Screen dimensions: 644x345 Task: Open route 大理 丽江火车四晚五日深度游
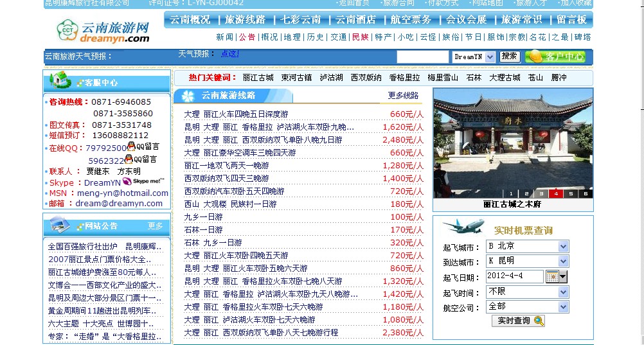[236, 114]
